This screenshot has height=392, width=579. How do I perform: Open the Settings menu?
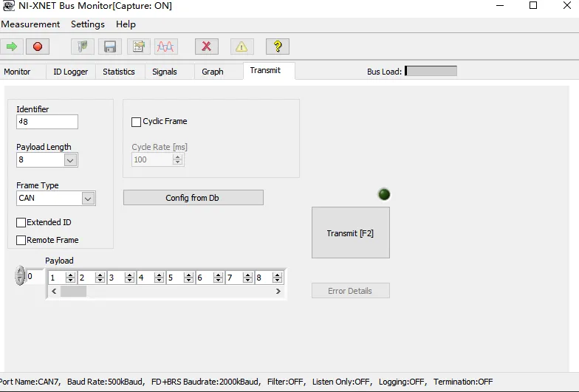pyautogui.click(x=88, y=24)
